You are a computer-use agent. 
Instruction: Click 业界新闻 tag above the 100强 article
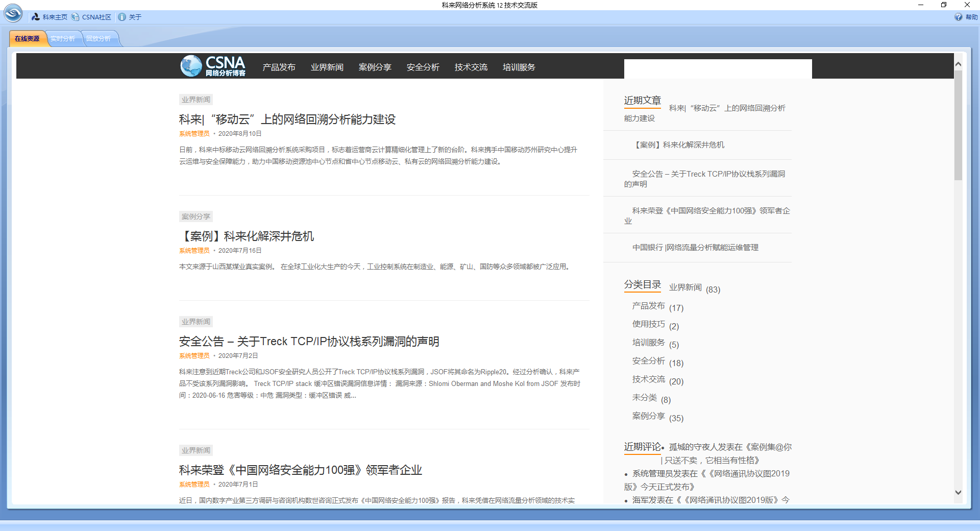pyautogui.click(x=196, y=450)
